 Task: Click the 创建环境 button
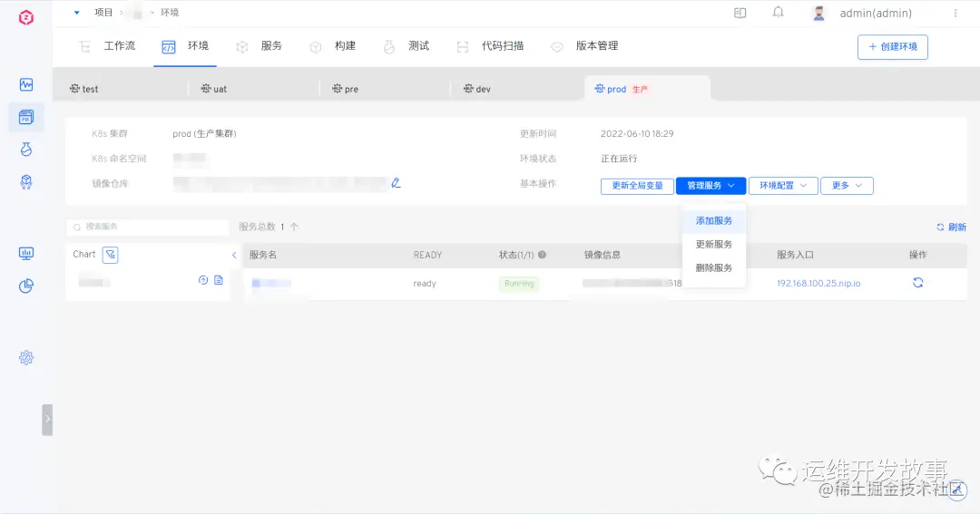[893, 47]
